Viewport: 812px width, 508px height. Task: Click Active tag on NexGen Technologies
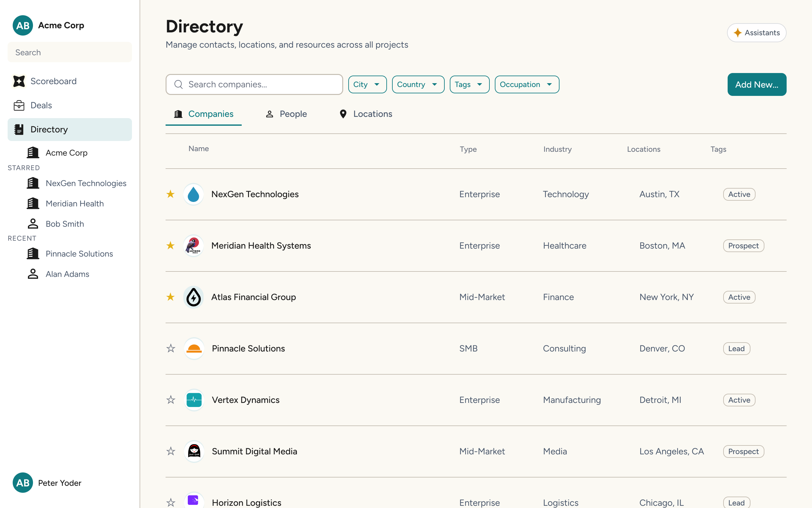pyautogui.click(x=739, y=194)
